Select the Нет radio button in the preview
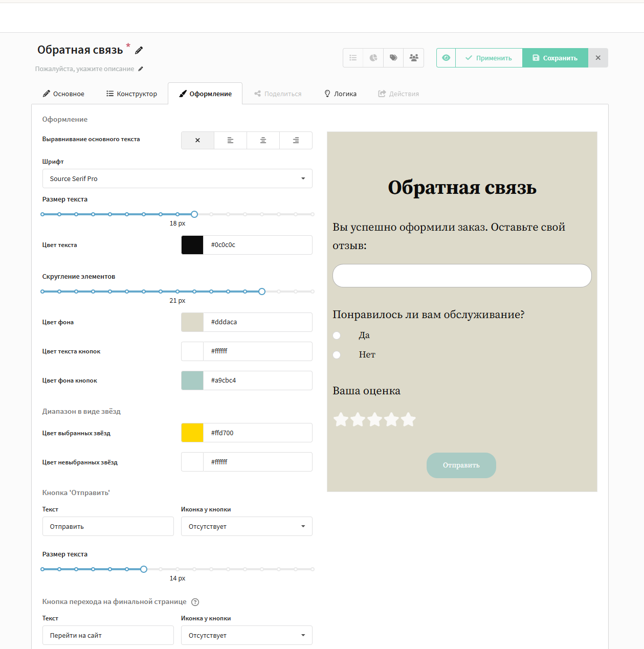The height and width of the screenshot is (649, 644). tap(337, 354)
